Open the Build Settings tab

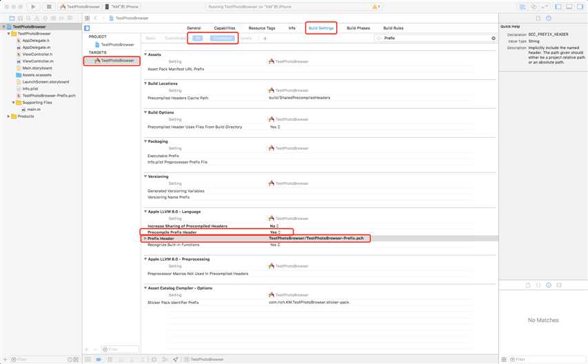point(321,28)
